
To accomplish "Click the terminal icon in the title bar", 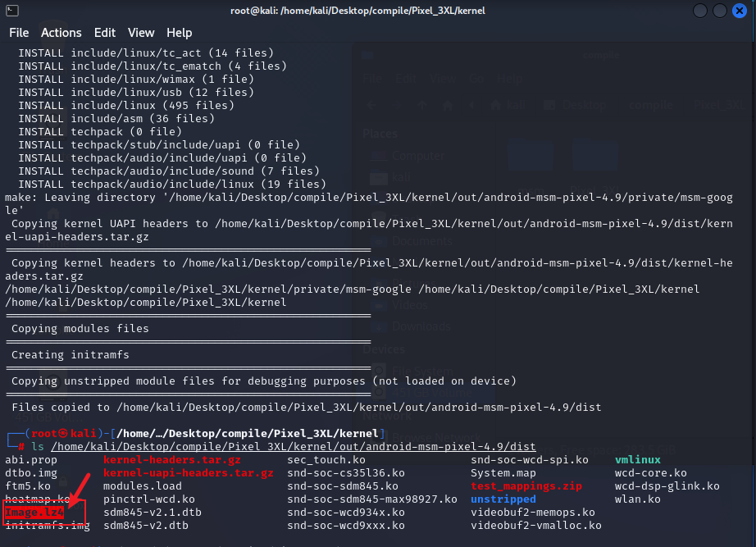I will tap(11, 11).
